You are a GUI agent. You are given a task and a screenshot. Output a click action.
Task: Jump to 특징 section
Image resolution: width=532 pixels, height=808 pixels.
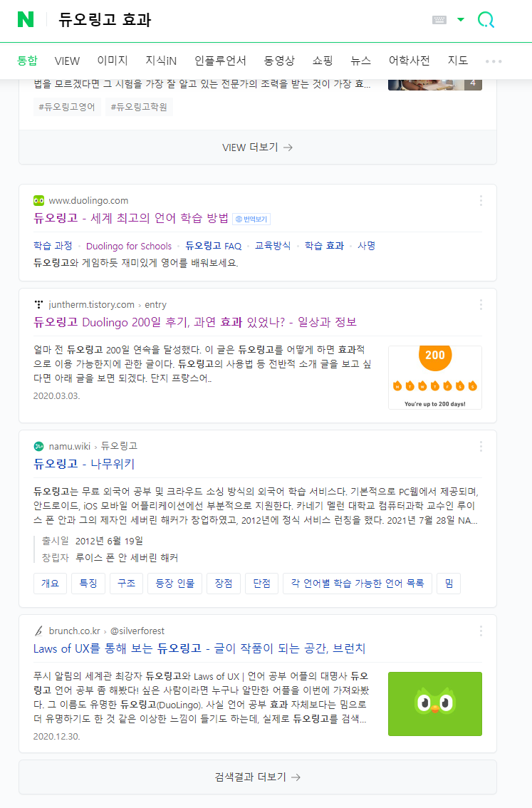point(88,584)
